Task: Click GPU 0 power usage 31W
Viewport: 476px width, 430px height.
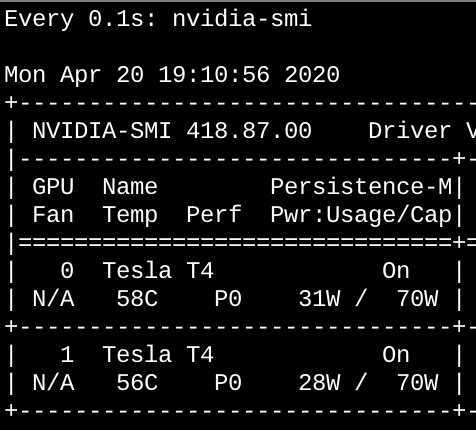Action: pyautogui.click(x=319, y=298)
